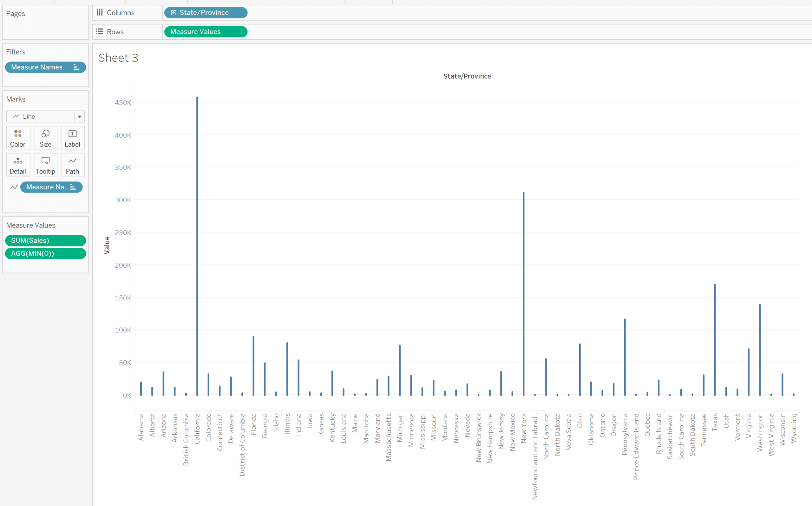This screenshot has width=812, height=506.
Task: Open the Tooltip marks card
Action: (45, 165)
